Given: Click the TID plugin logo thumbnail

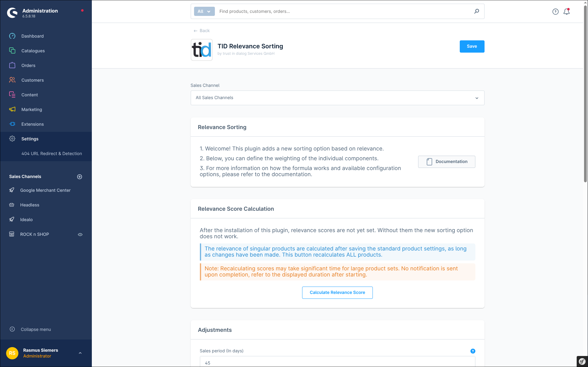Looking at the screenshot, I should click(x=201, y=50).
